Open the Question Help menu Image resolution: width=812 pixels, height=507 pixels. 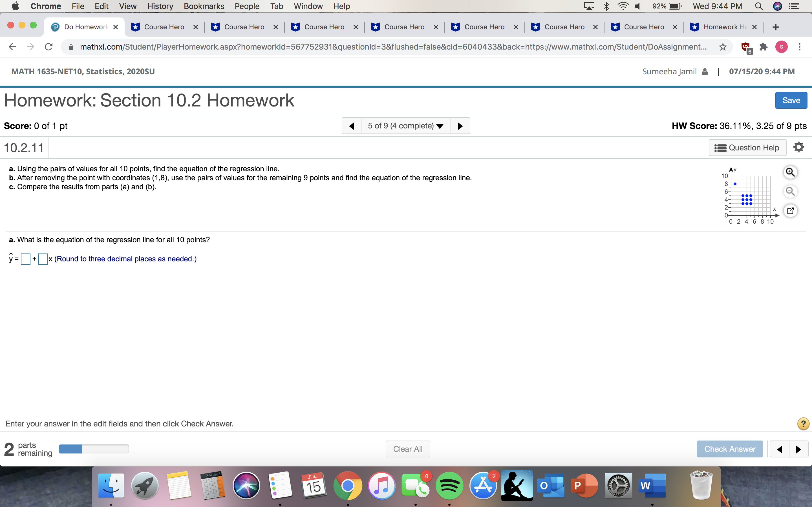(x=747, y=148)
